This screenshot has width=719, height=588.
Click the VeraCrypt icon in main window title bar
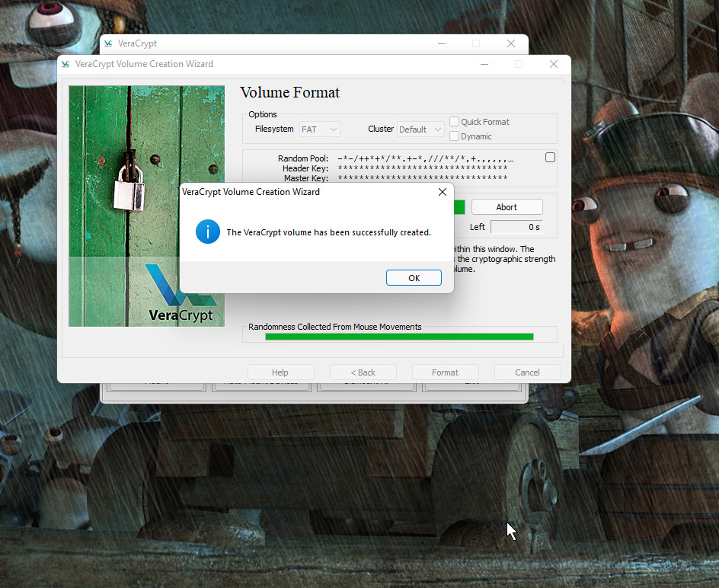point(108,43)
